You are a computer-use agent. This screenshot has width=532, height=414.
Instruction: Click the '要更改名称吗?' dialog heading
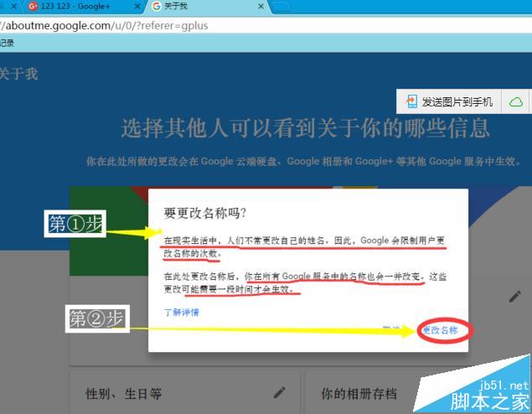(x=205, y=213)
